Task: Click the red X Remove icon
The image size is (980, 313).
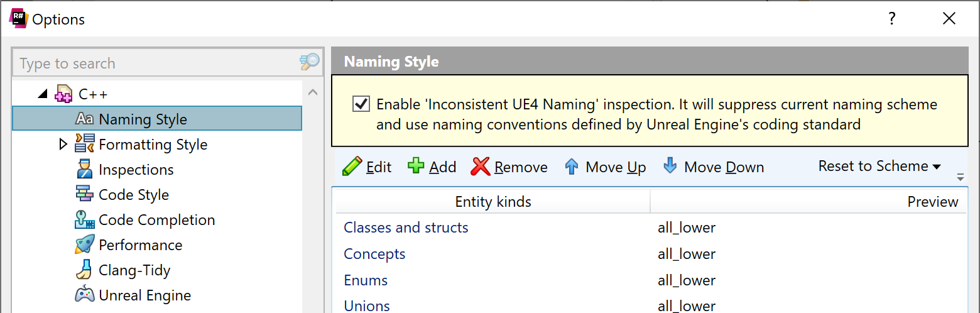Action: 481,167
